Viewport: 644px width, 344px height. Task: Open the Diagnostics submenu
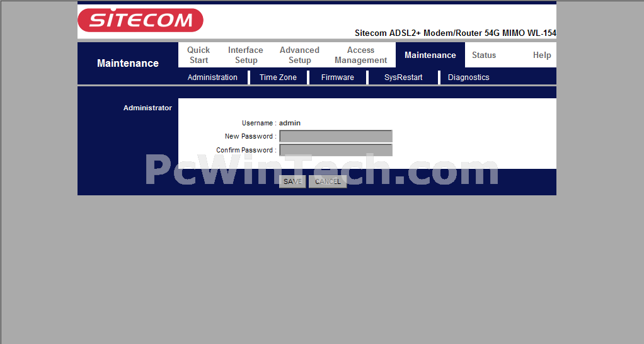(x=469, y=77)
